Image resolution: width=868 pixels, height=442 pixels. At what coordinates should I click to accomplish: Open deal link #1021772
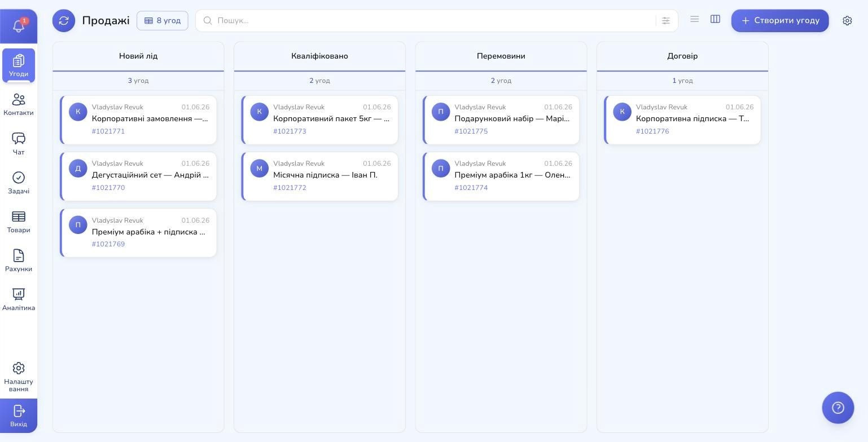point(290,188)
